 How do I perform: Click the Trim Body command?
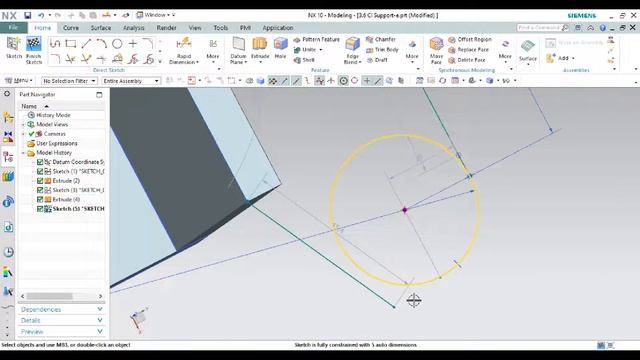382,50
